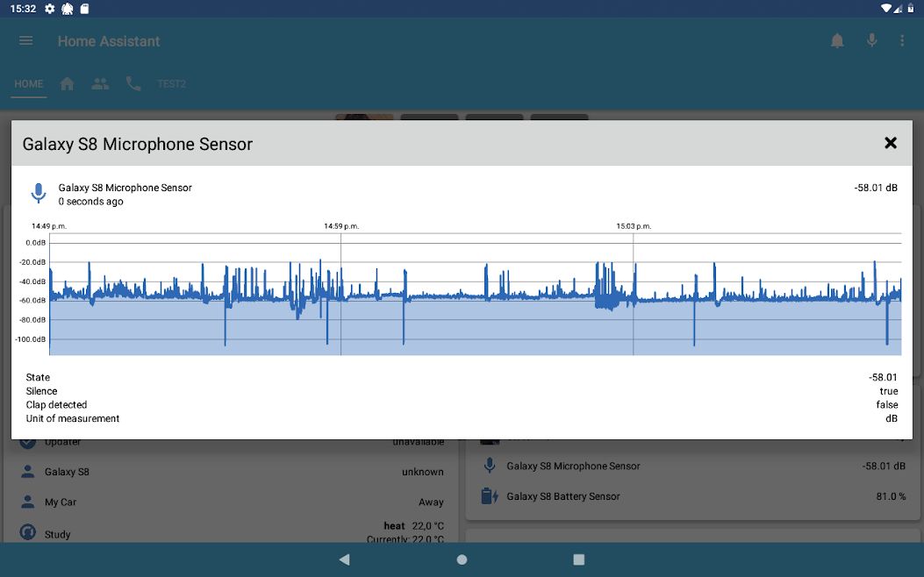The image size is (924, 577).
Task: Tap the Android home navigation button
Action: (462, 559)
